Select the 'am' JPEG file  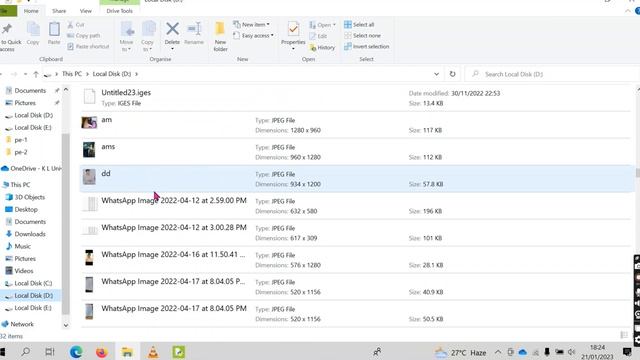(x=356, y=124)
